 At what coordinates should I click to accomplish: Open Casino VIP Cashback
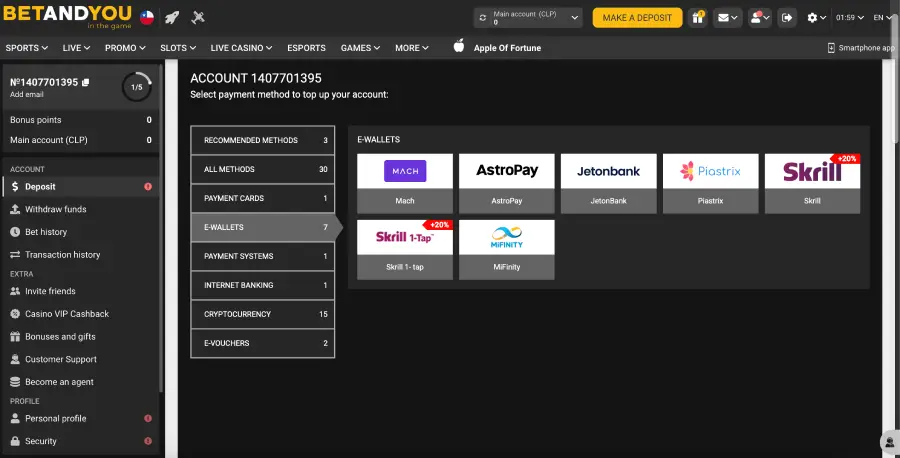pyautogui.click(x=80, y=314)
